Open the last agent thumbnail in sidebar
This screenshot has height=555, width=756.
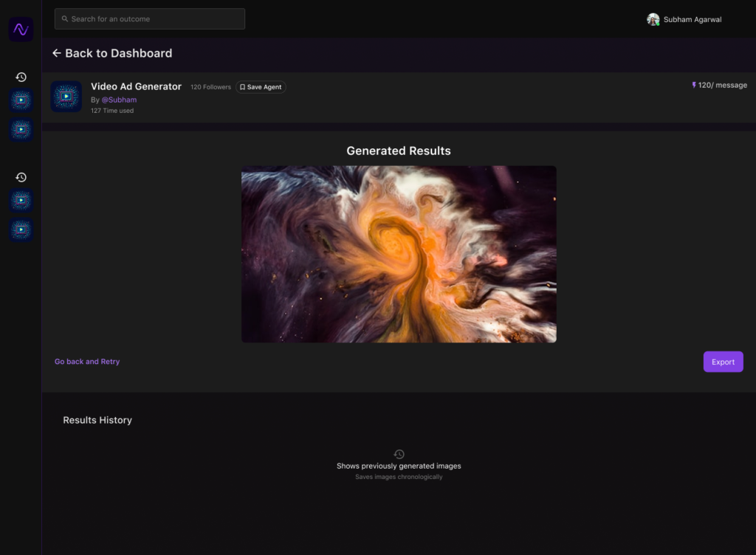21,230
